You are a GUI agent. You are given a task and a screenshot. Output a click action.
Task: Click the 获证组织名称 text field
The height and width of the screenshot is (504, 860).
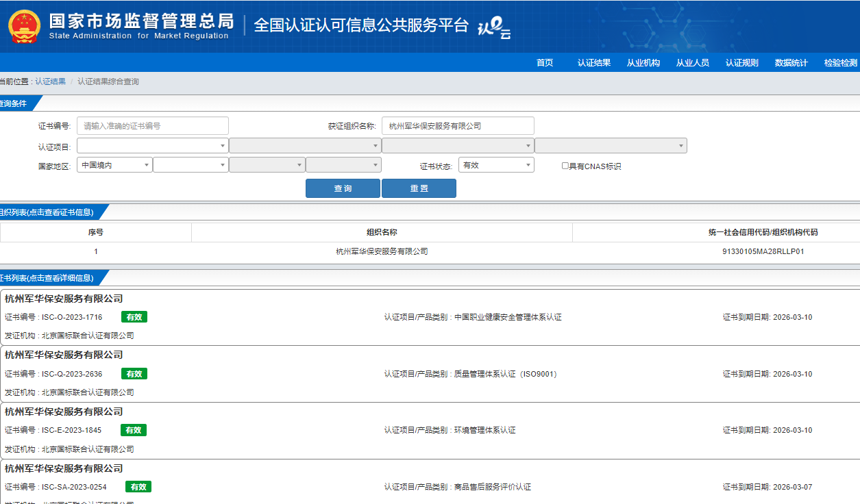click(x=457, y=126)
